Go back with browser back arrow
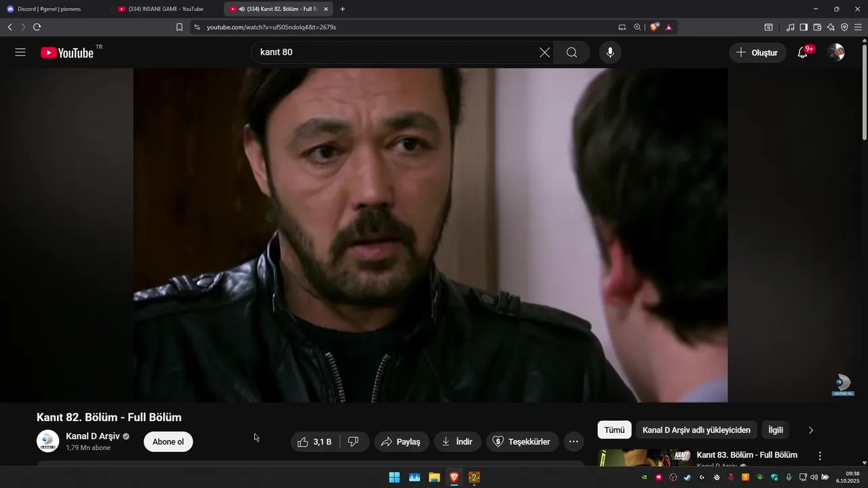This screenshot has height=488, width=868. (10, 27)
